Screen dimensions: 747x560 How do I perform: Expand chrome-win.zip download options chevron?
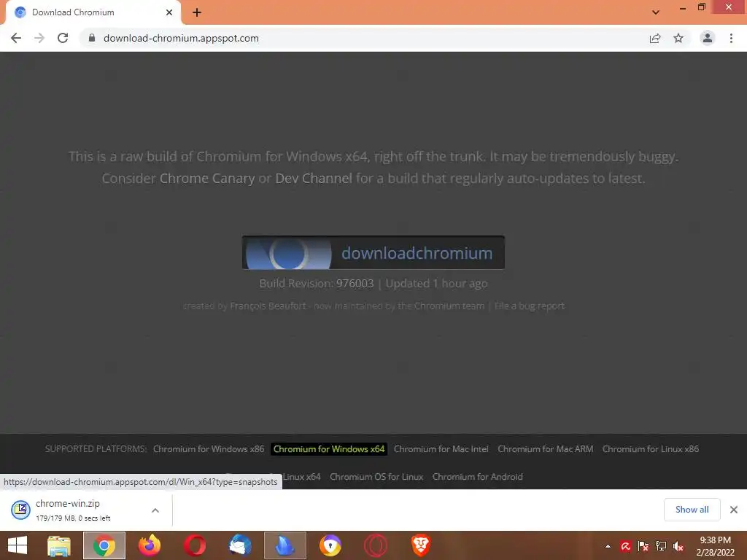pos(155,510)
